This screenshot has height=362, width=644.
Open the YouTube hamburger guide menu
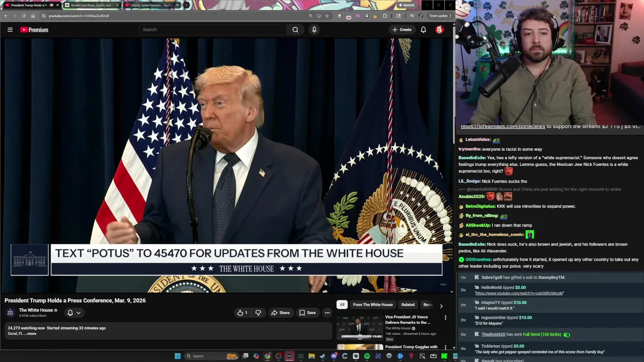coord(10,30)
